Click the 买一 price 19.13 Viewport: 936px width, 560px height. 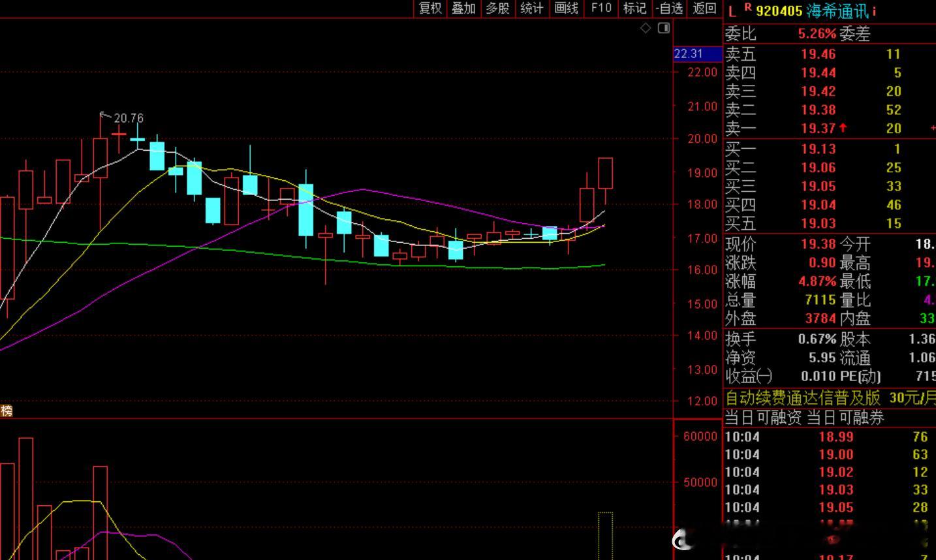pyautogui.click(x=818, y=149)
